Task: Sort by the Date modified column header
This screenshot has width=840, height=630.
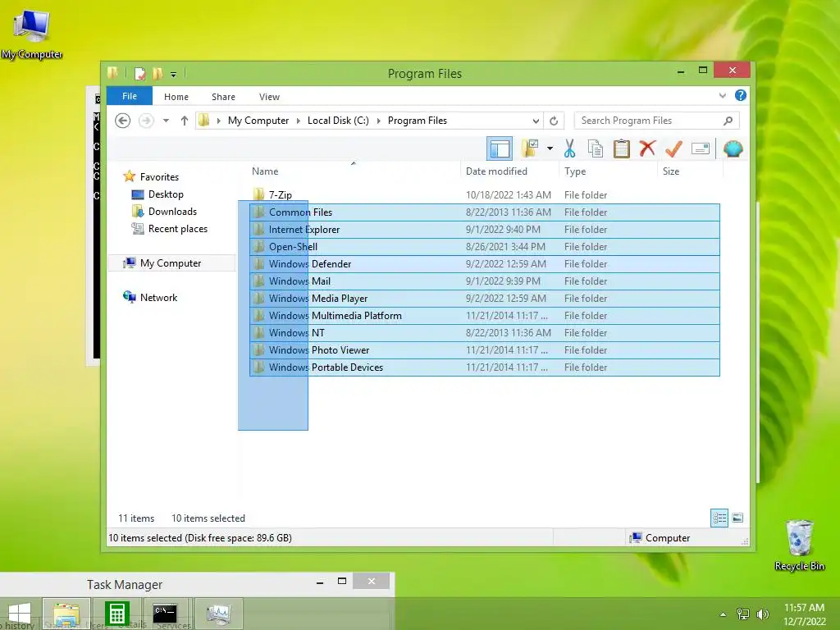Action: tap(496, 171)
